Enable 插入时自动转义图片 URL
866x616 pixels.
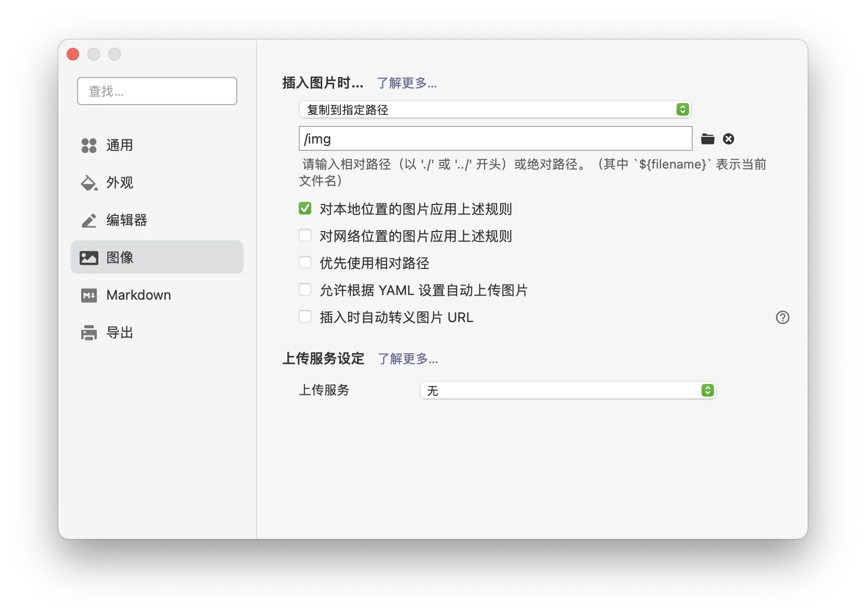point(305,316)
